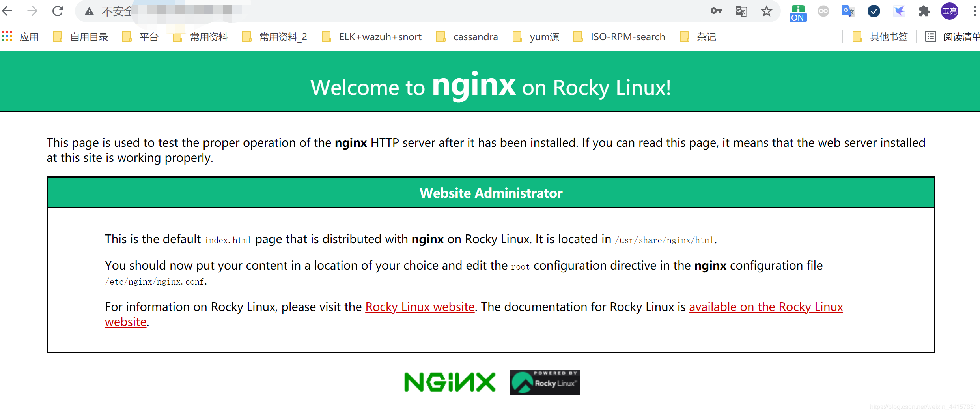Viewport: 980px width, 414px height.
Task: Click the gray infinity extension icon
Action: [x=823, y=11]
